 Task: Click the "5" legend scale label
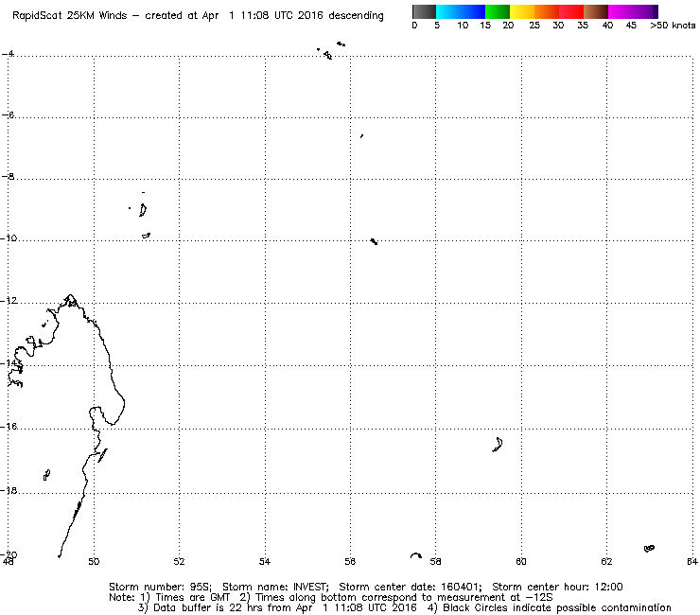click(x=437, y=26)
